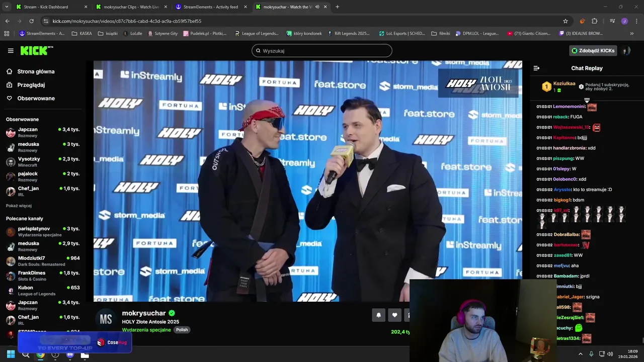Open Windows taskbar search
This screenshot has width=644, height=362.
pyautogui.click(x=26, y=354)
